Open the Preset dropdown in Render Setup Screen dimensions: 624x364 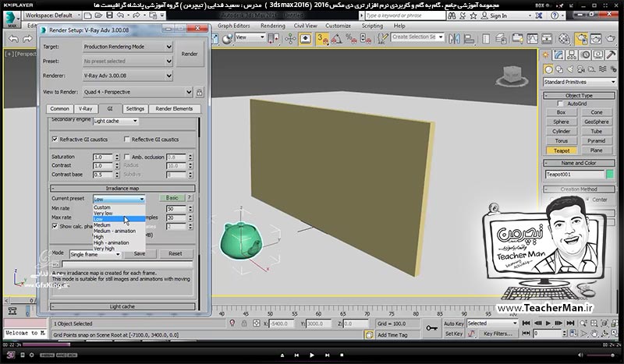click(128, 61)
